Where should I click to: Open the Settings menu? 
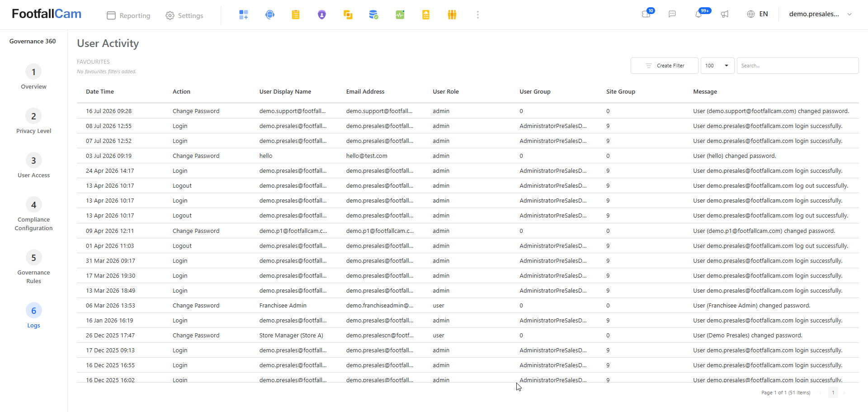[184, 15]
